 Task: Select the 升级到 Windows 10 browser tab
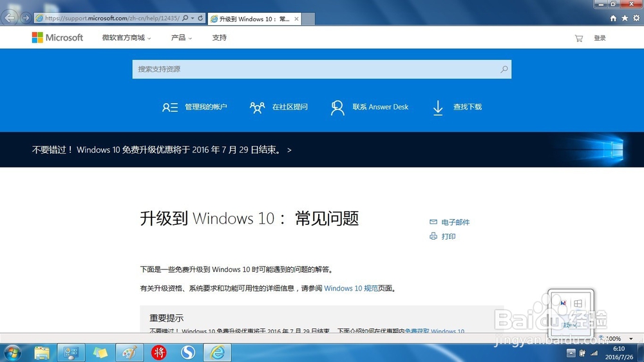254,19
